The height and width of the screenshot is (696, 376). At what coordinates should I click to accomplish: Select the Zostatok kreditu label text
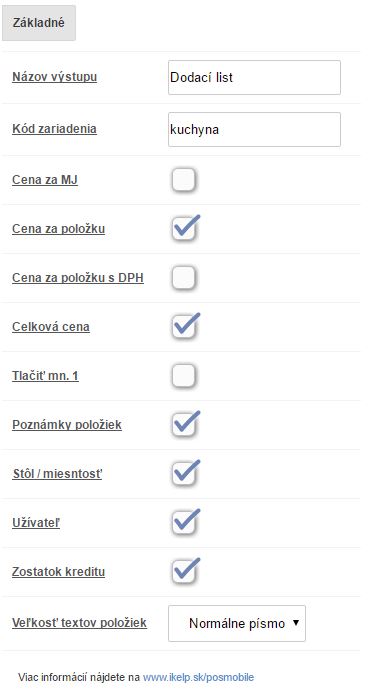[x=59, y=571]
